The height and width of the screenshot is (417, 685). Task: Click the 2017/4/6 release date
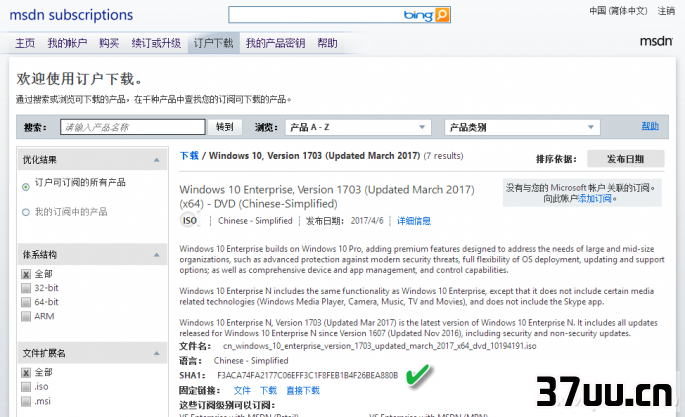tap(367, 221)
